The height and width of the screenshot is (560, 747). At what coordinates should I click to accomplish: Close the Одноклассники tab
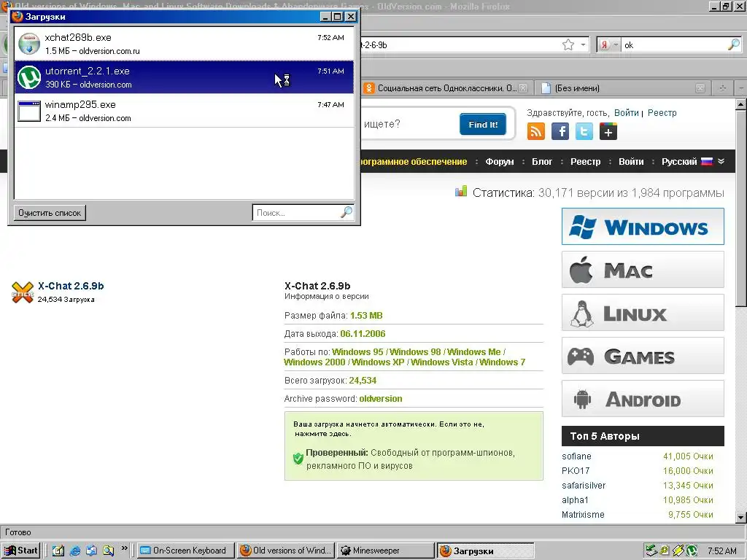(x=523, y=88)
